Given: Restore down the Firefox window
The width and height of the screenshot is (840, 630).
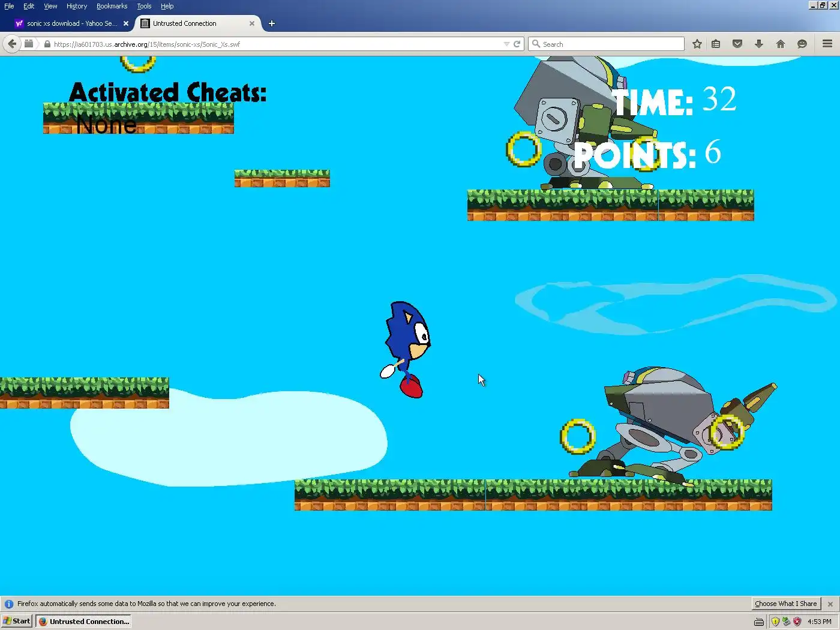Looking at the screenshot, I should [823, 5].
